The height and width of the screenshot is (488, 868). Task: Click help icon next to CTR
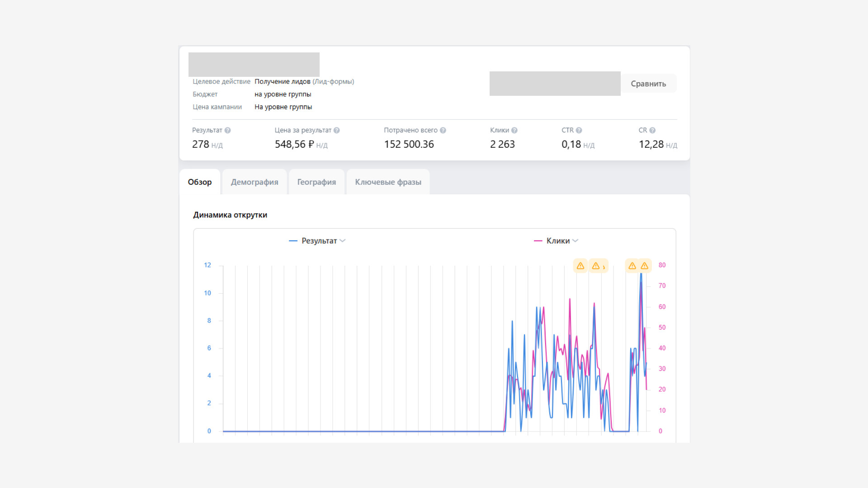click(579, 131)
